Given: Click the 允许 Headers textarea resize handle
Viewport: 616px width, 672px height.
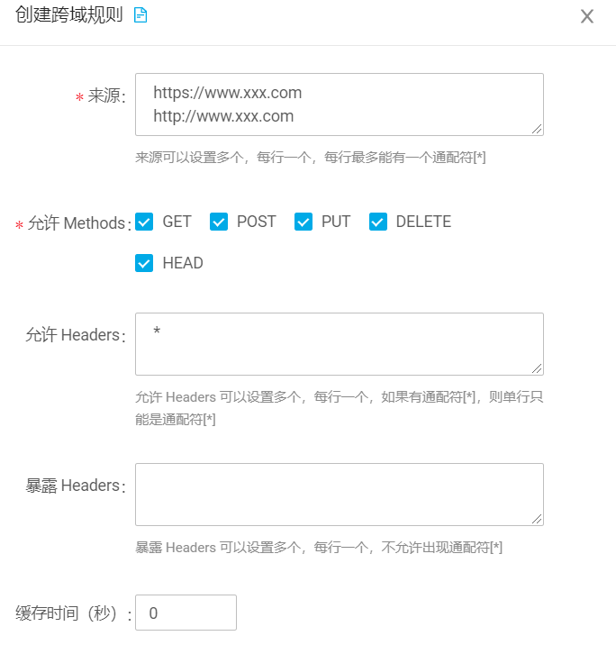Looking at the screenshot, I should point(537,368).
